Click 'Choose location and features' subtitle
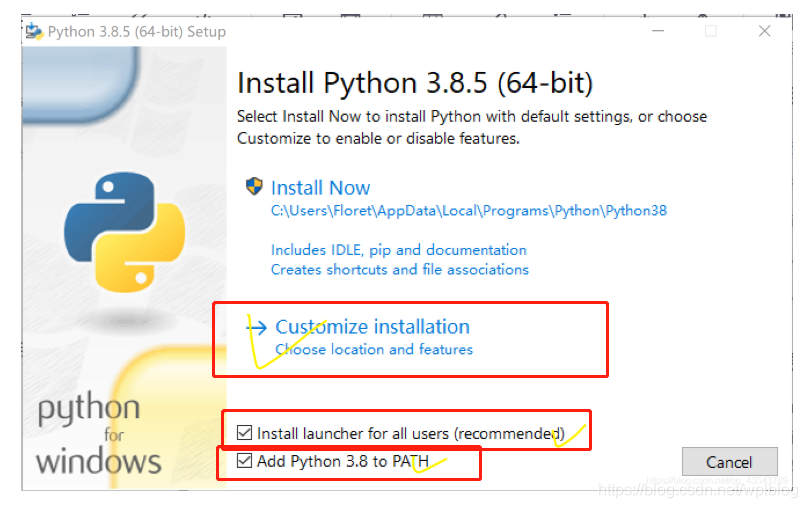This screenshot has width=807, height=508. pyautogui.click(x=374, y=349)
